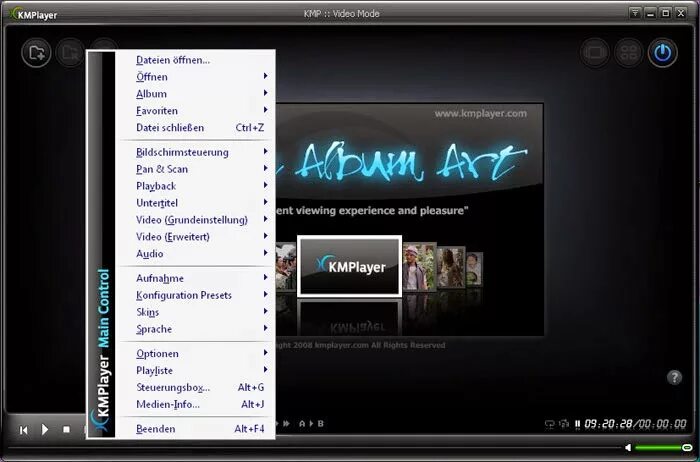Image resolution: width=700 pixels, height=462 pixels.
Task: Start playback with the play button
Action: click(x=45, y=429)
